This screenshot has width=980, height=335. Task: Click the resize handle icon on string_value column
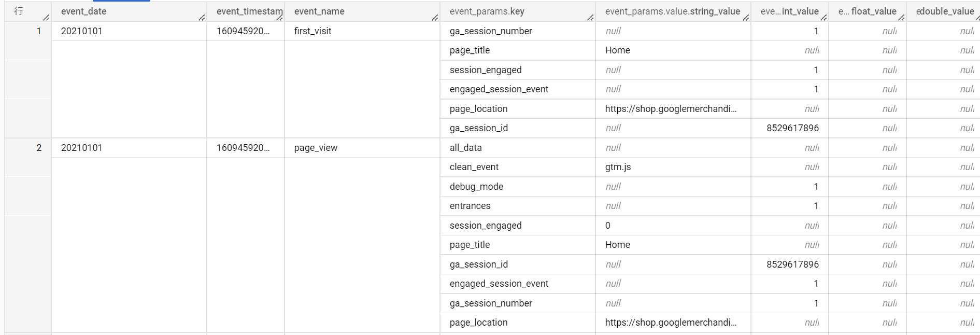746,18
